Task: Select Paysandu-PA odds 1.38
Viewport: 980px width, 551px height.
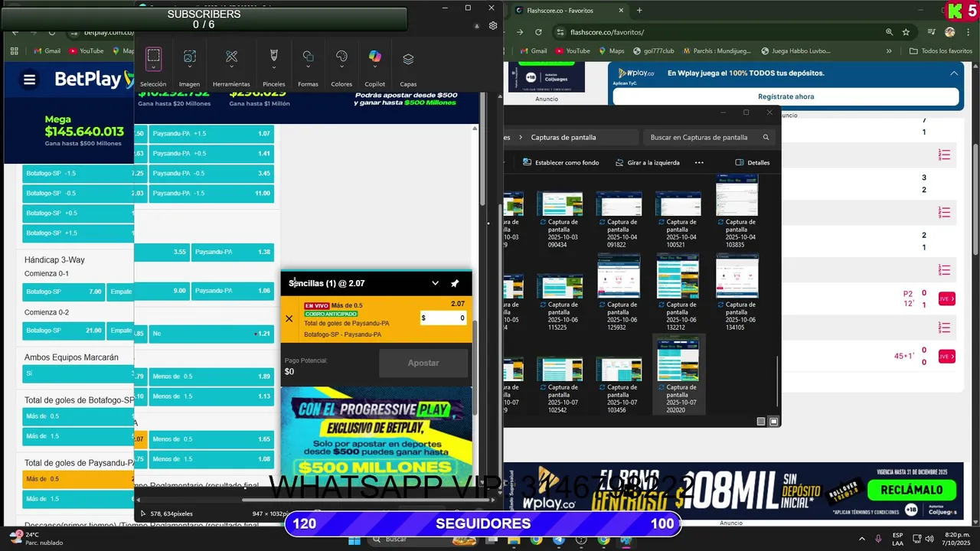Action: tap(233, 252)
